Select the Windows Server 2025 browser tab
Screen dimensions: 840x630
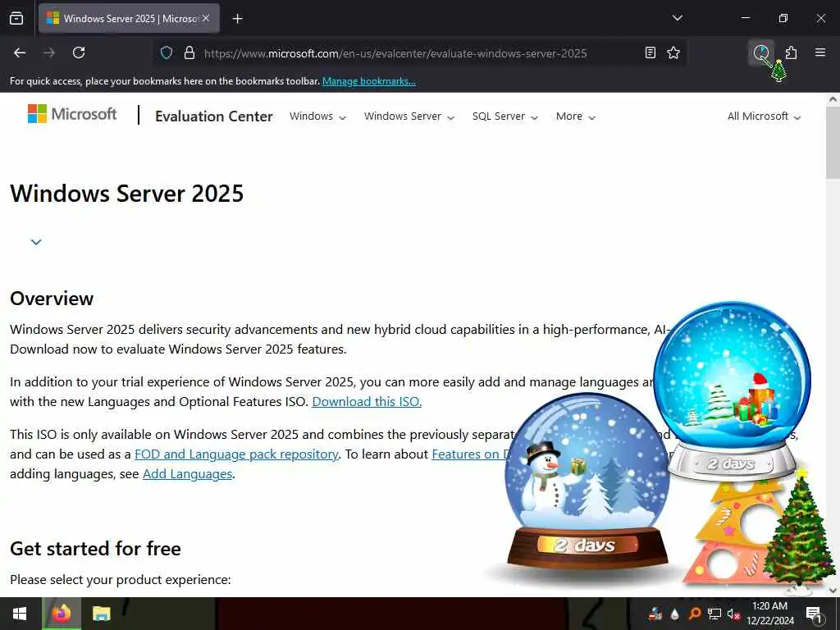[129, 18]
